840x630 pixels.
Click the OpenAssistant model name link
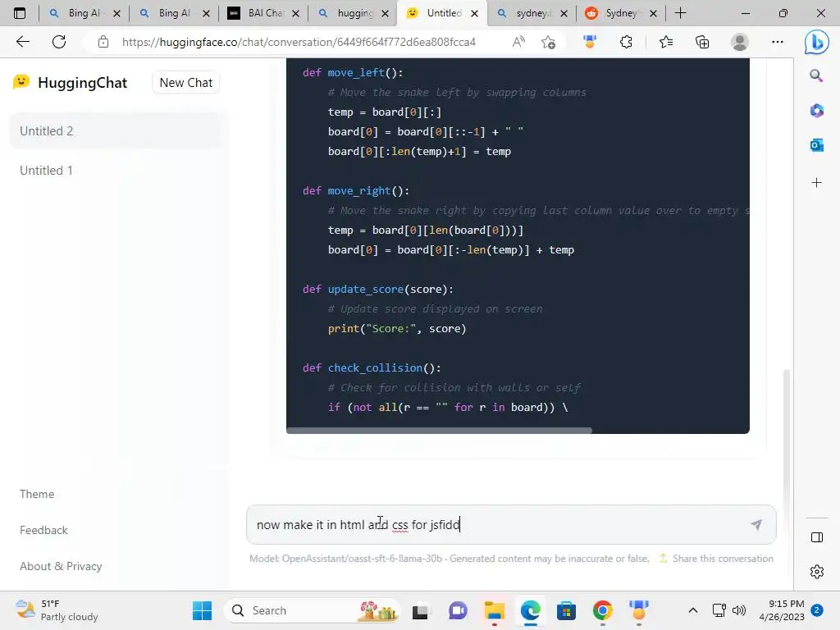362,558
